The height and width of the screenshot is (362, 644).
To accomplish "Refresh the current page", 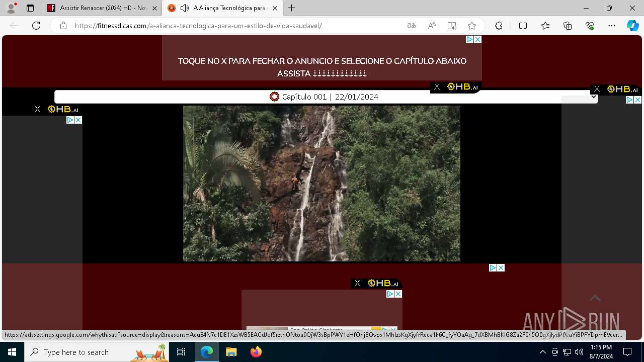I will 36,26.
